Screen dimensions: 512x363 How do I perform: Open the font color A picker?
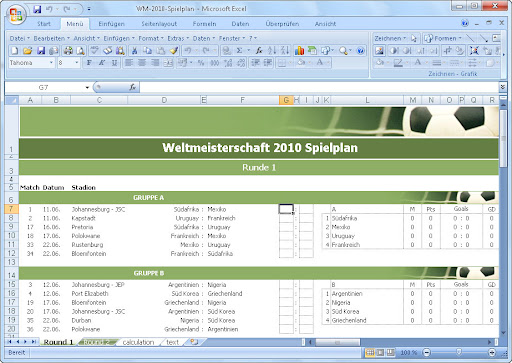(x=322, y=63)
